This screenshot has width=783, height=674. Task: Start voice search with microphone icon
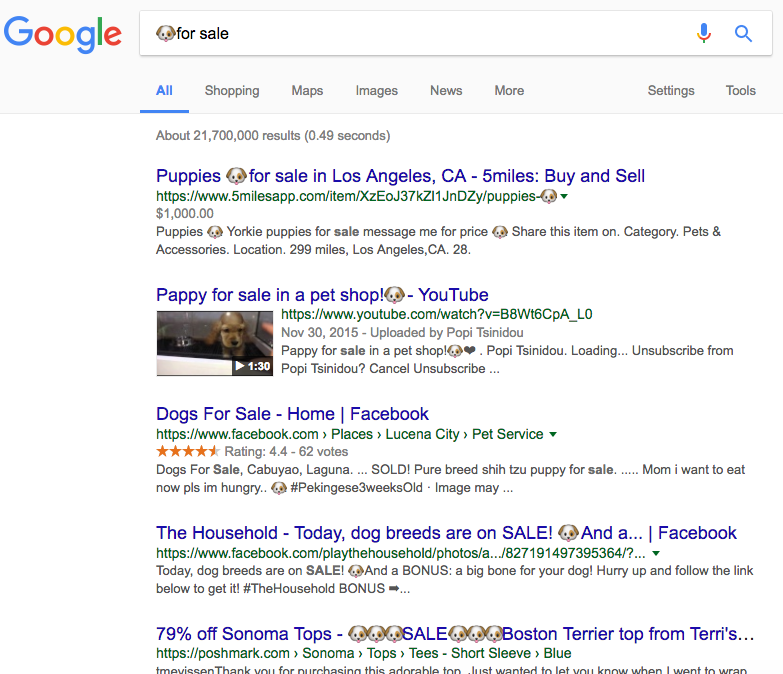[x=704, y=33]
